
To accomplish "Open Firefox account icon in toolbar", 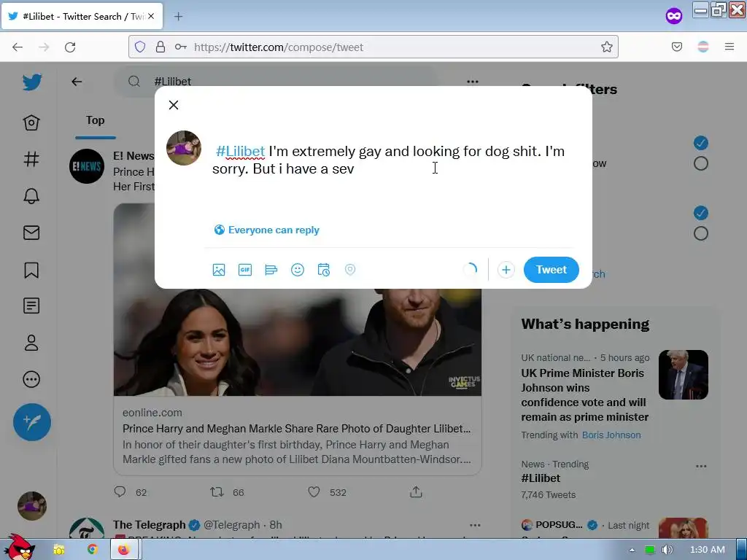I will coord(703,47).
